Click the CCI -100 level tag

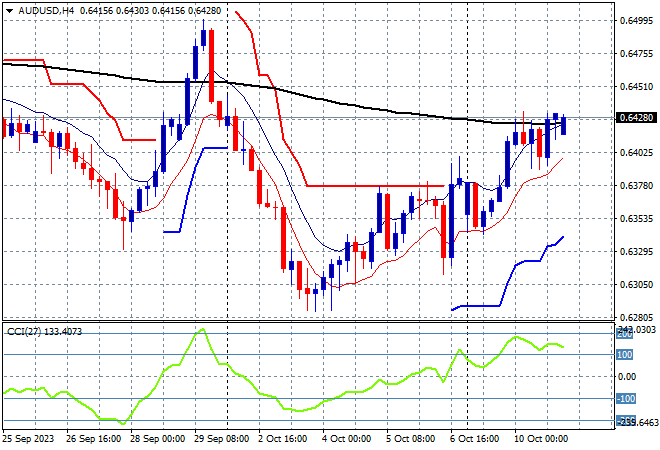(625, 399)
